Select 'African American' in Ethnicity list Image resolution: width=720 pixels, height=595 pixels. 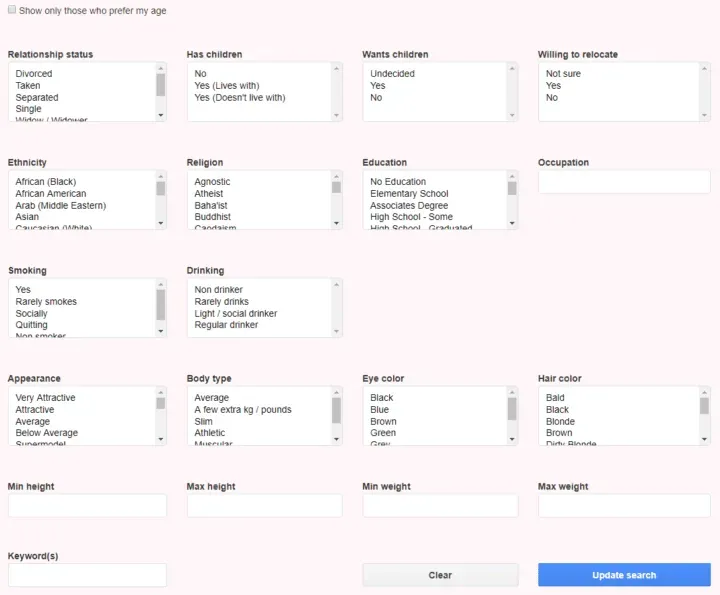click(51, 194)
